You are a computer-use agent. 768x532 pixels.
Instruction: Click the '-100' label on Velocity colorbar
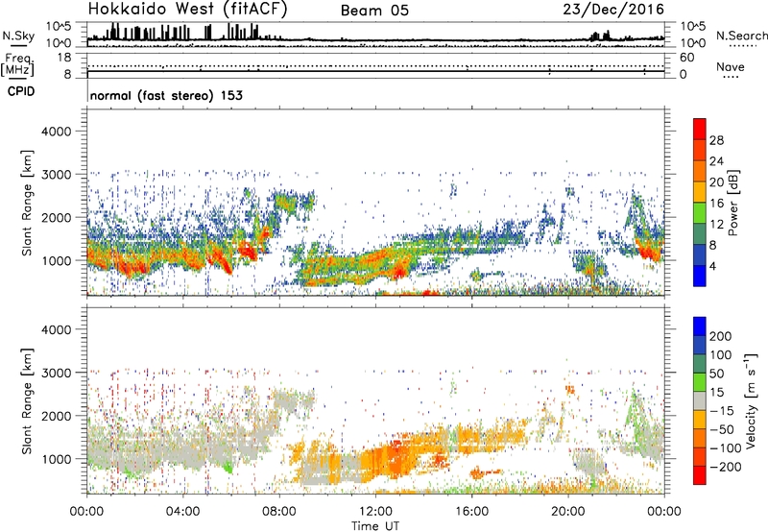pos(725,447)
